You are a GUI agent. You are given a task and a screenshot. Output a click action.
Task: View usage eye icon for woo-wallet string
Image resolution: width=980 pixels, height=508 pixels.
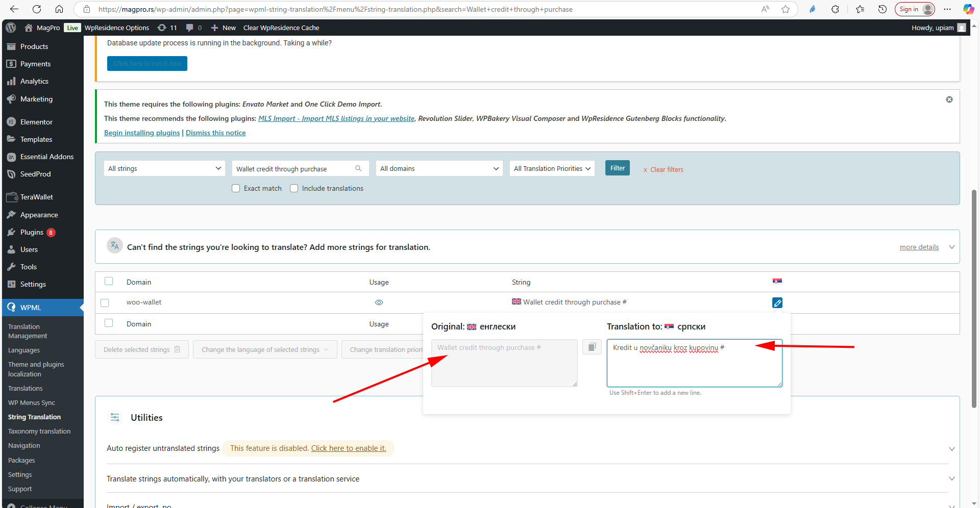coord(379,302)
